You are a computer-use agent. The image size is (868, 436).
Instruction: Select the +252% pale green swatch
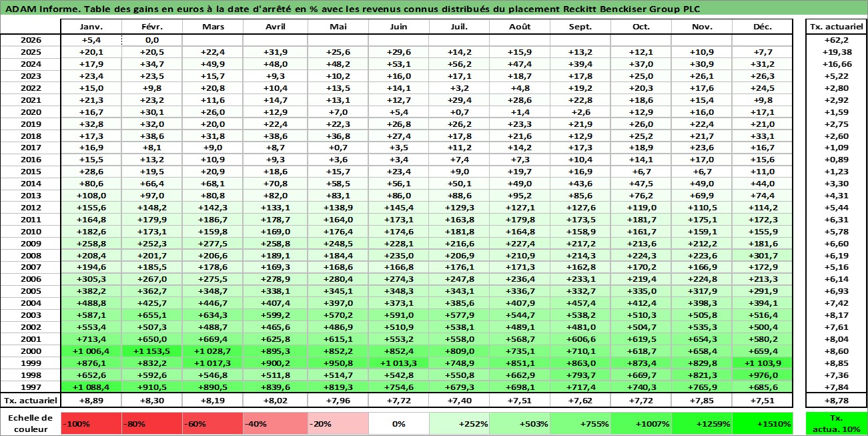[x=458, y=423]
